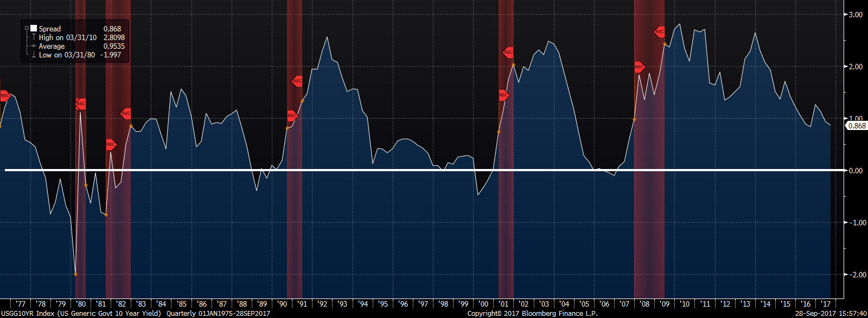868x318 pixels.
Task: Click the 'Quarterly 01JAN1975-28SEP2017' range text
Action: pyautogui.click(x=218, y=313)
